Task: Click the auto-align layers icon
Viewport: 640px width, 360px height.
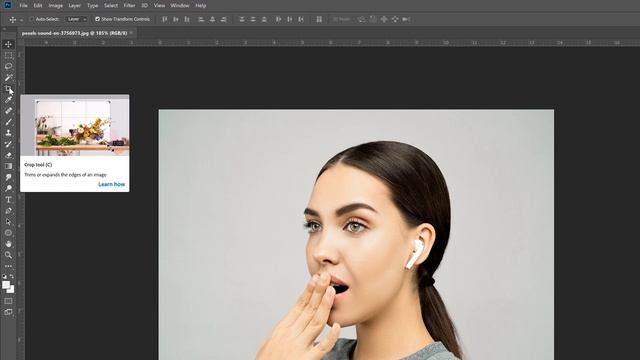Action: tap(319, 19)
